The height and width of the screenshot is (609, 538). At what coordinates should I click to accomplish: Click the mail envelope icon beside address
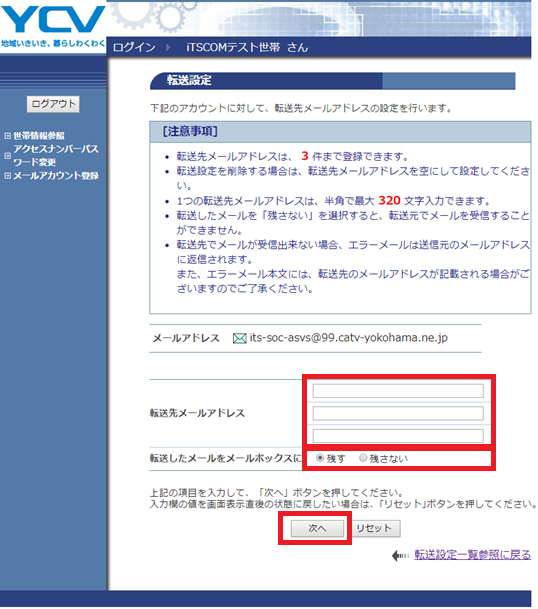(239, 339)
